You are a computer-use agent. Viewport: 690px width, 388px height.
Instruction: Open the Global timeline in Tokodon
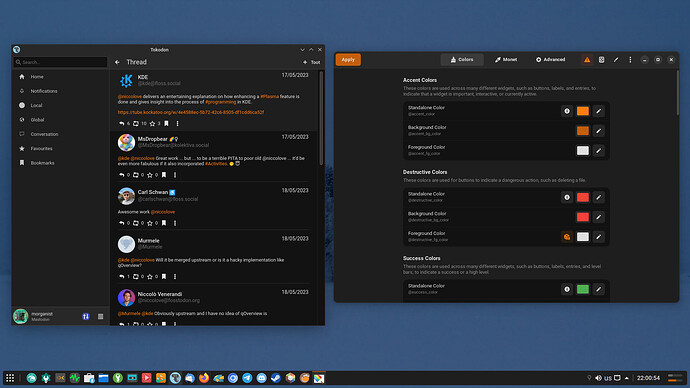tap(60, 120)
